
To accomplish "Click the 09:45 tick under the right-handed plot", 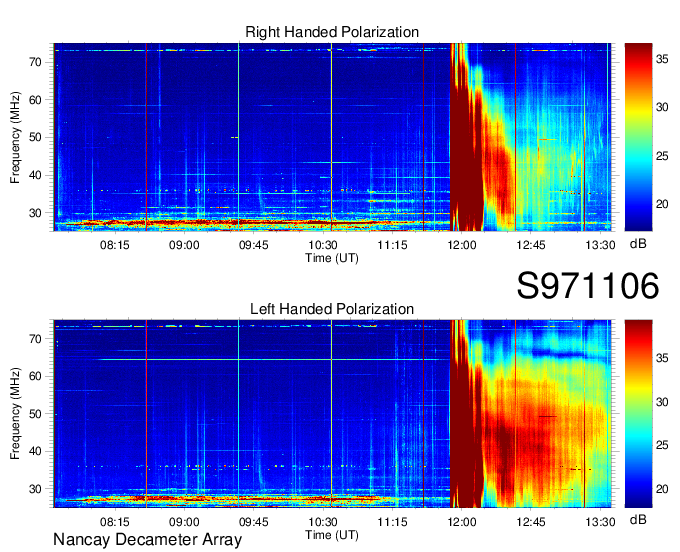I will point(253,245).
